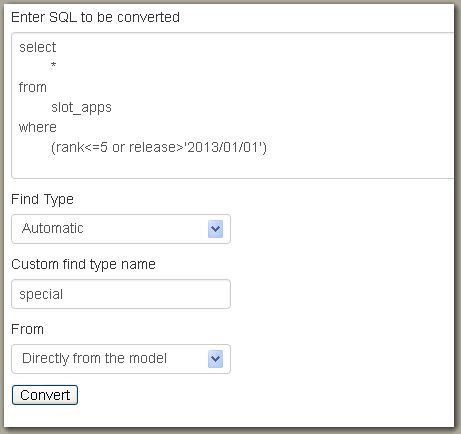
Task: Click the rank<=5 condition line in SQL
Action: point(159,147)
